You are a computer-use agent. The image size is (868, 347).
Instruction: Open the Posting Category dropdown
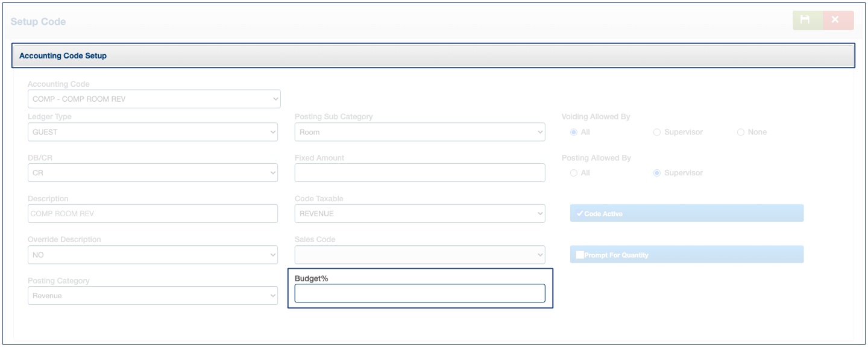click(x=153, y=295)
